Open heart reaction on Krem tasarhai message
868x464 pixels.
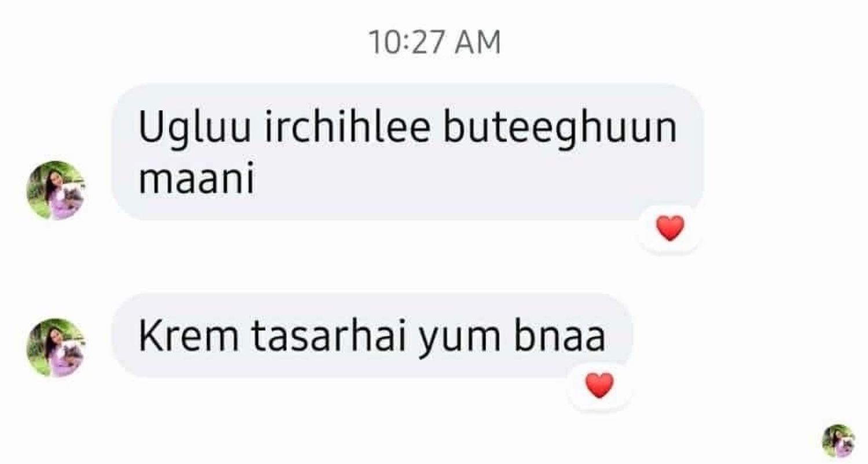click(599, 386)
